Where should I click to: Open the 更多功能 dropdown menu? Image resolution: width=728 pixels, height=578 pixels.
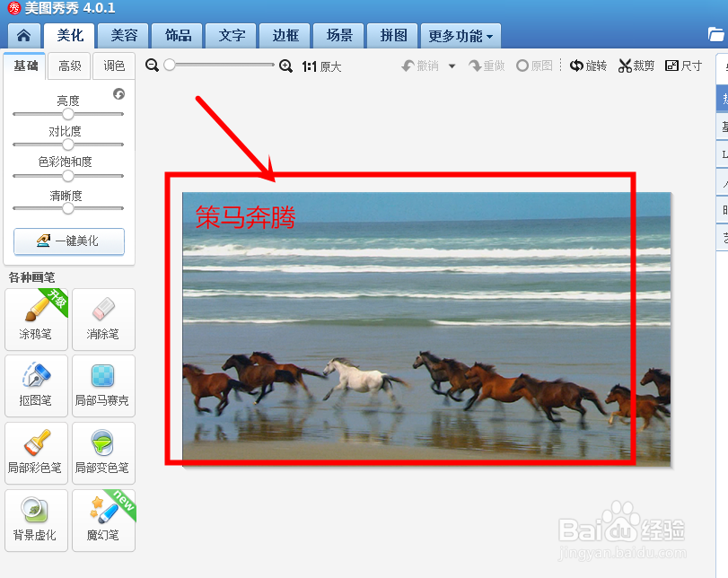pos(460,36)
